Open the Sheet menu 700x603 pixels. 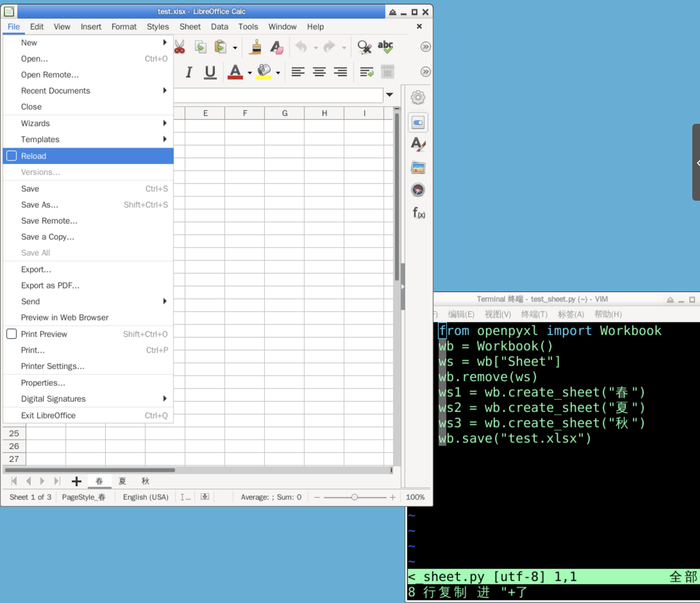coord(190,26)
